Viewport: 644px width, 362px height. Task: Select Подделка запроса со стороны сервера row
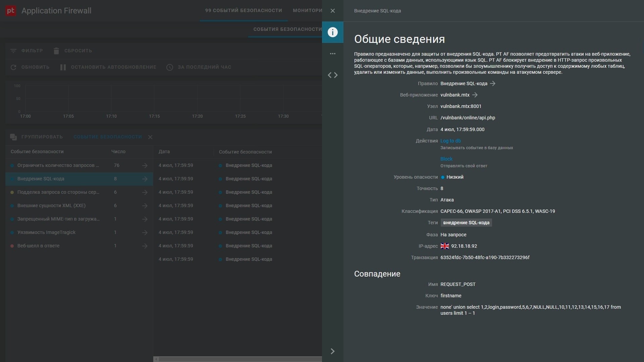click(79, 192)
